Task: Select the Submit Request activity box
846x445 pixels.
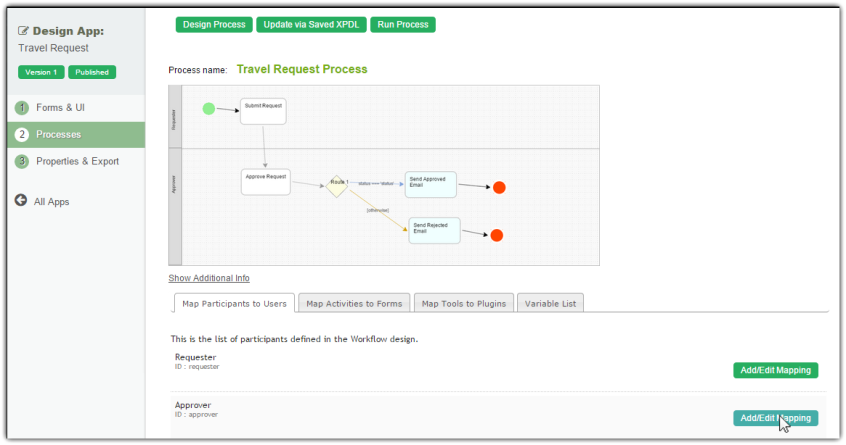Action: pos(263,111)
